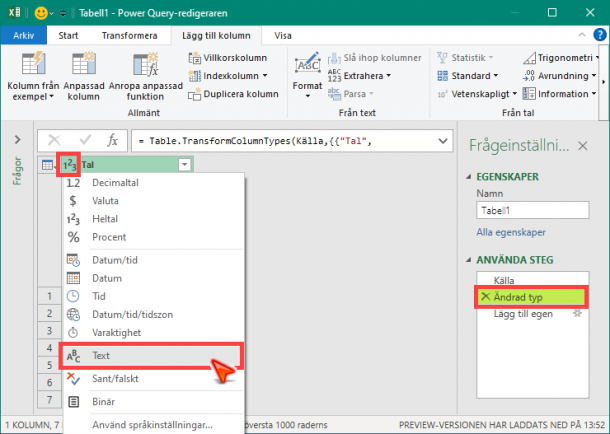Close the Frågeinställningar pane
This screenshot has height=434, width=610.
coord(582,146)
